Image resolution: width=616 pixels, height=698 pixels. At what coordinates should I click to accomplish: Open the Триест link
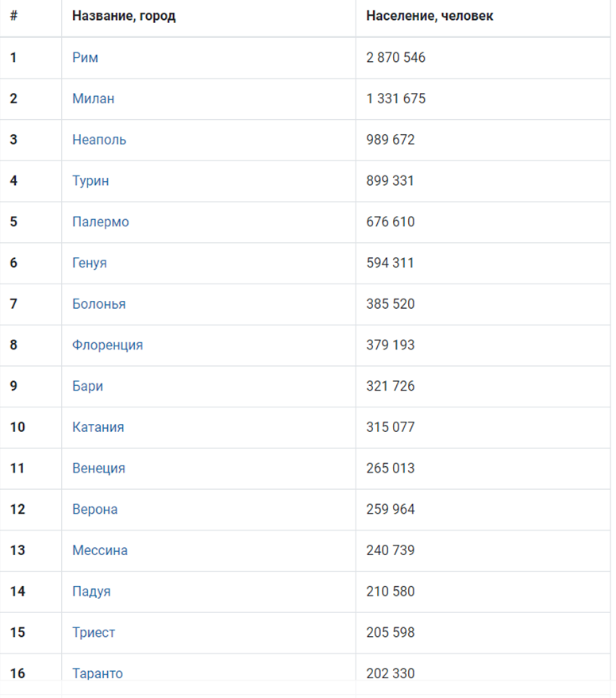(94, 633)
